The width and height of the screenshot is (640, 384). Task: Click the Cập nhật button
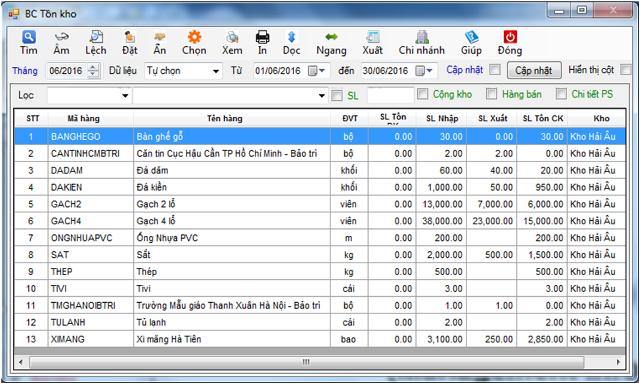534,71
